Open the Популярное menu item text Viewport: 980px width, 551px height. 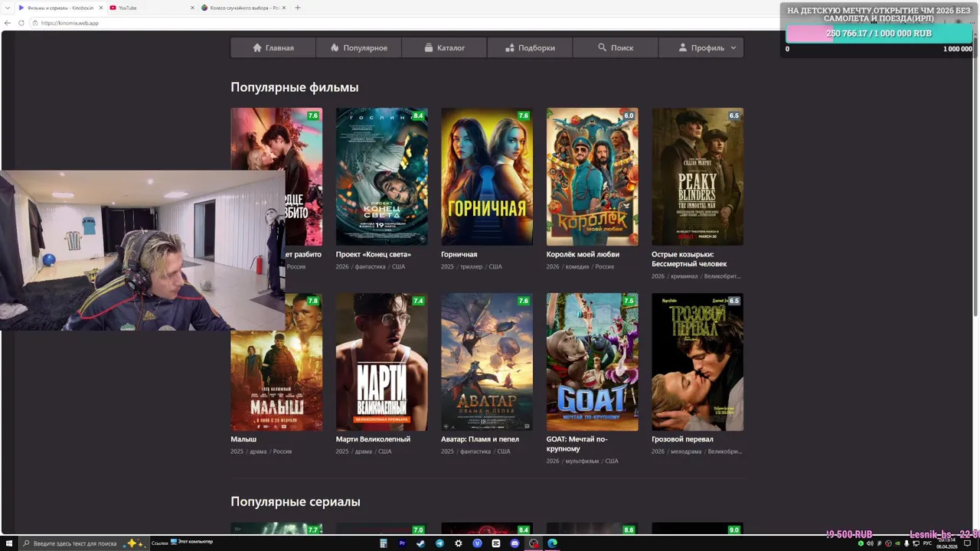[x=365, y=47]
